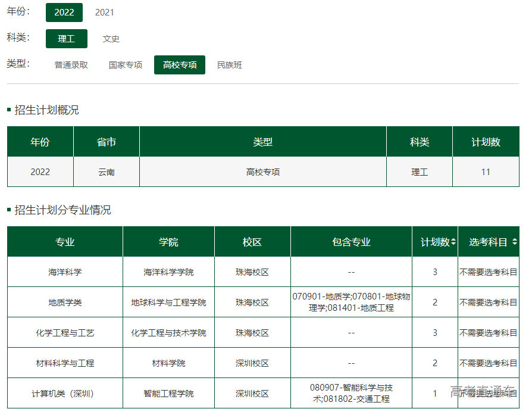Choose the 民族班 admission type
Screen dimensions: 532x415
pos(230,65)
